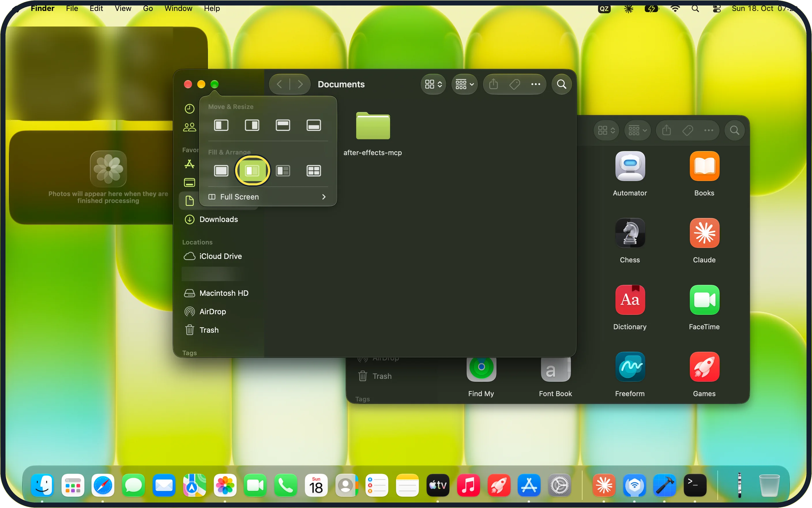Open the View menu
This screenshot has height=508, width=812.
click(123, 8)
